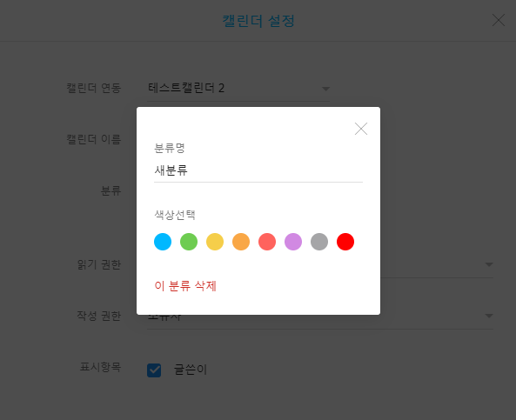Choose the orange color circle
Screen dimensions: 516x420
241,242
